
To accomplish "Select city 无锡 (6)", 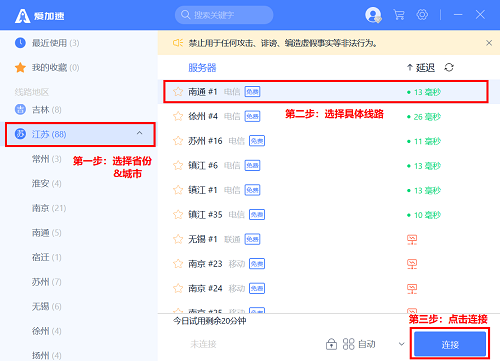I will 47,306.
